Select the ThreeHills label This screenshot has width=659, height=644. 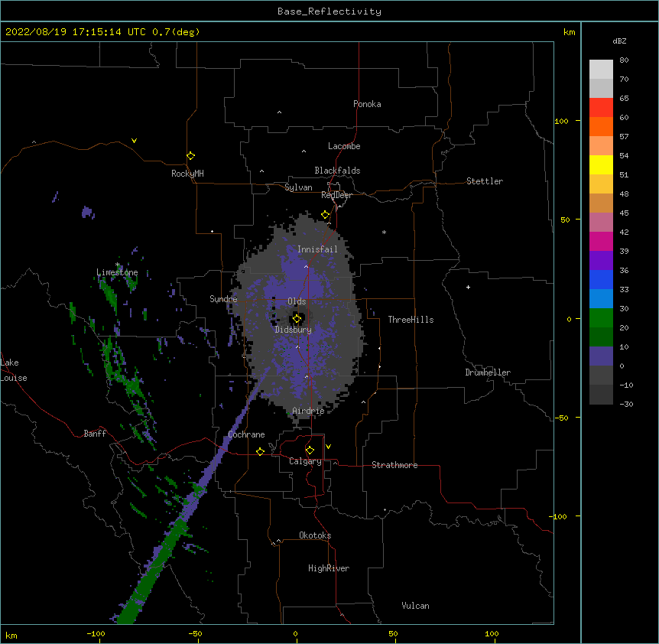point(411,320)
